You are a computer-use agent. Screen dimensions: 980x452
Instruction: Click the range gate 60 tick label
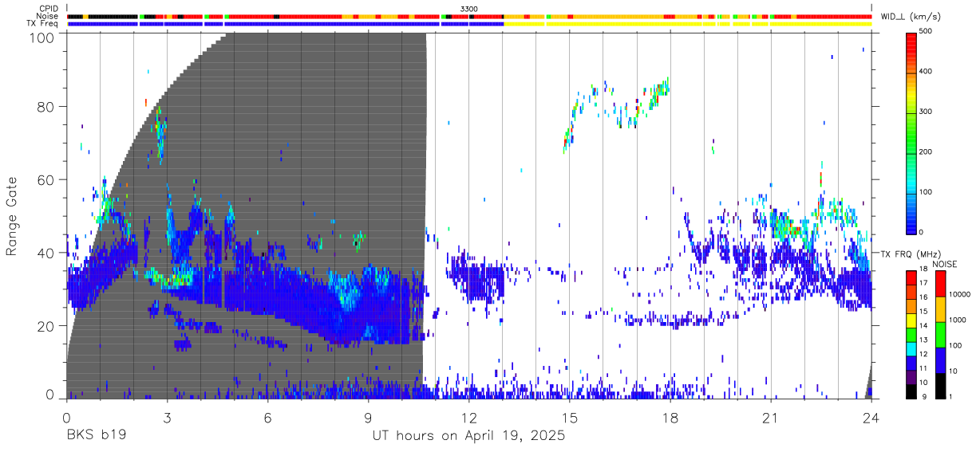pyautogui.click(x=47, y=179)
